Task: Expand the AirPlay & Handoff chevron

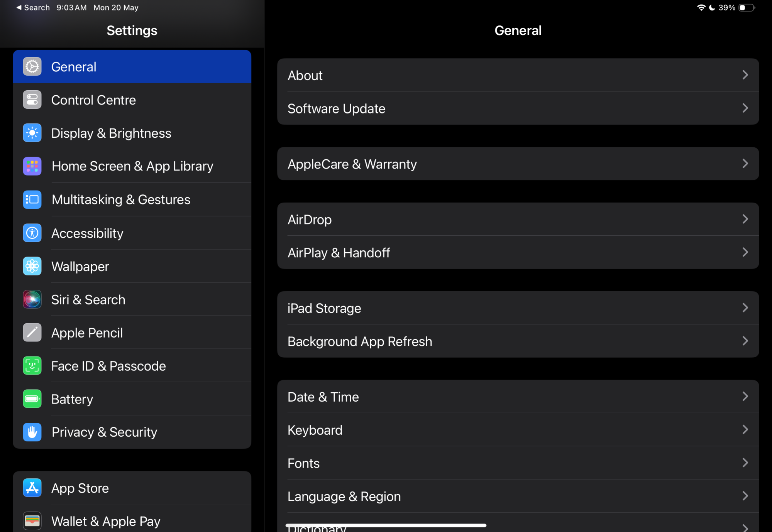Action: [x=745, y=252]
